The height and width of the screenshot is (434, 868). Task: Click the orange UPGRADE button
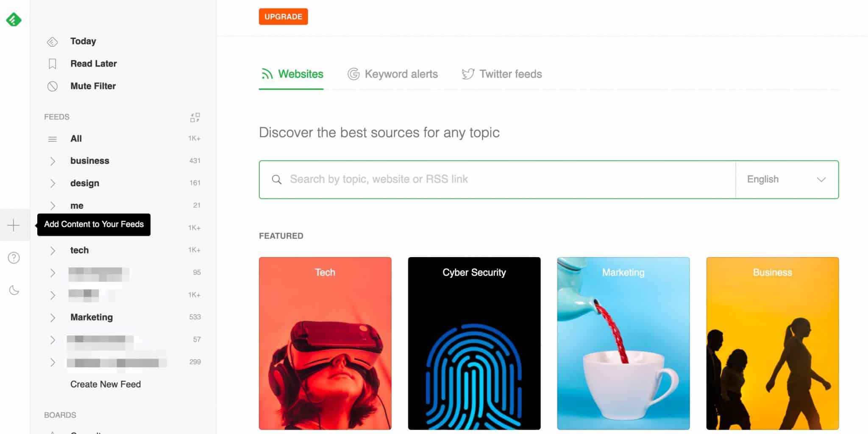pyautogui.click(x=283, y=17)
